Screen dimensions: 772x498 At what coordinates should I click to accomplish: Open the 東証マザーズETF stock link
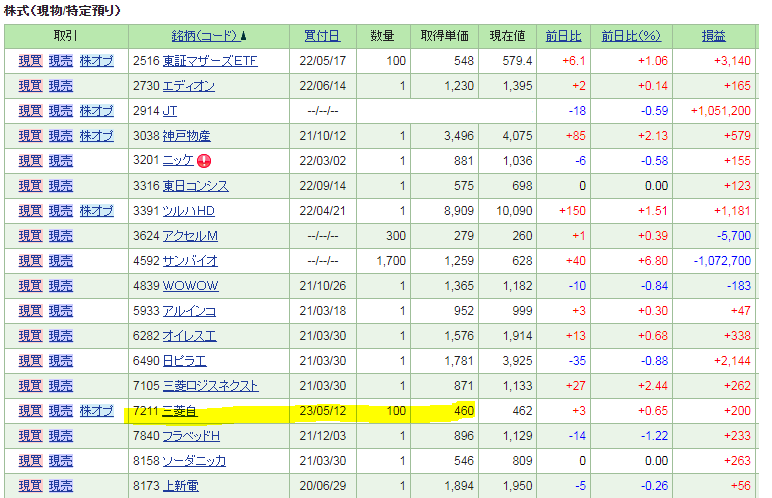[210, 61]
